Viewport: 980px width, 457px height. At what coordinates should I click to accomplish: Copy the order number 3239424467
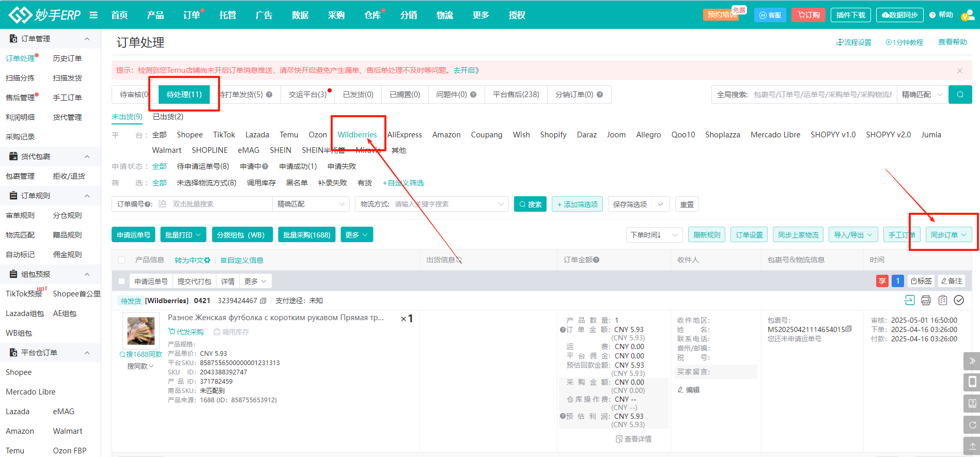pos(263,301)
